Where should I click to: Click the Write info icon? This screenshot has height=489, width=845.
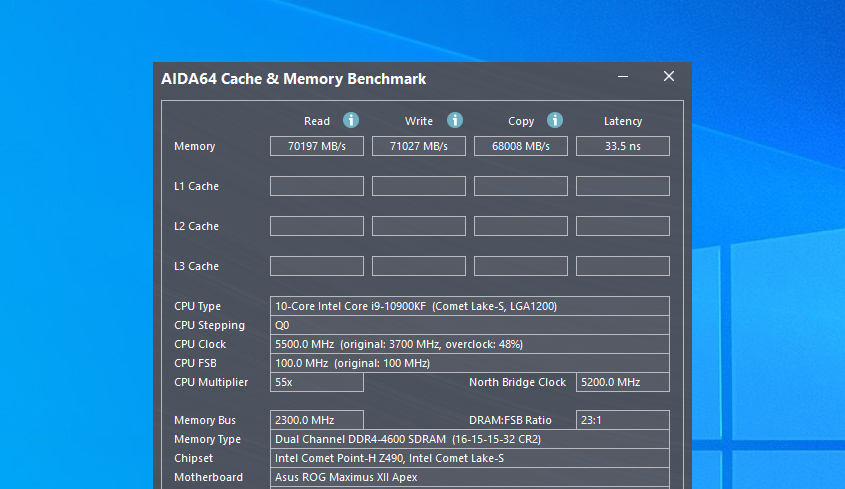click(455, 120)
